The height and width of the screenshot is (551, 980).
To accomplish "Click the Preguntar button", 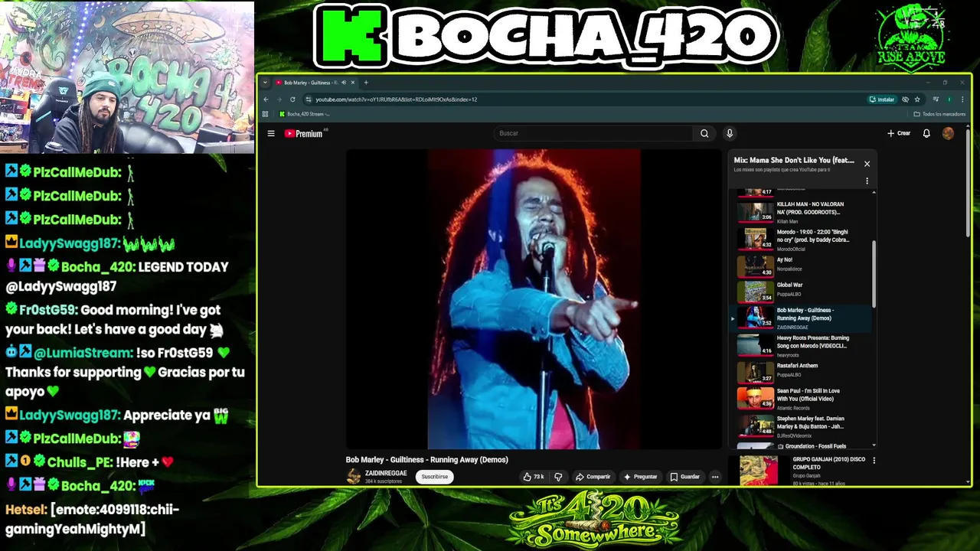I will [x=640, y=477].
